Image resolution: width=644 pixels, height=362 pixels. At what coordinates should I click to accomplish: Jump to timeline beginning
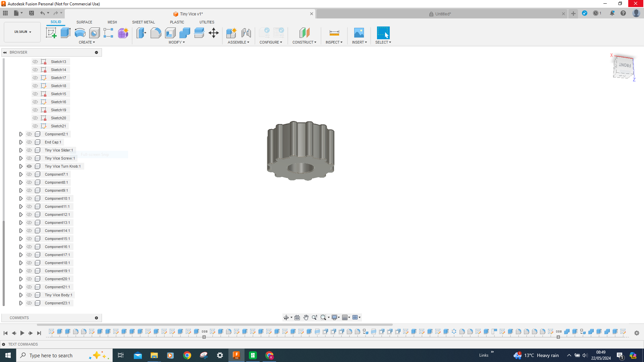coord(5,333)
